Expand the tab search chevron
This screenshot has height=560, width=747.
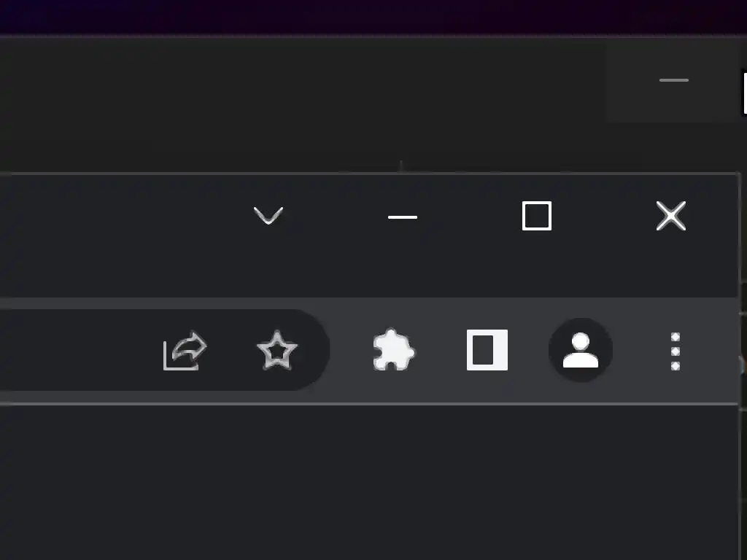pos(268,216)
